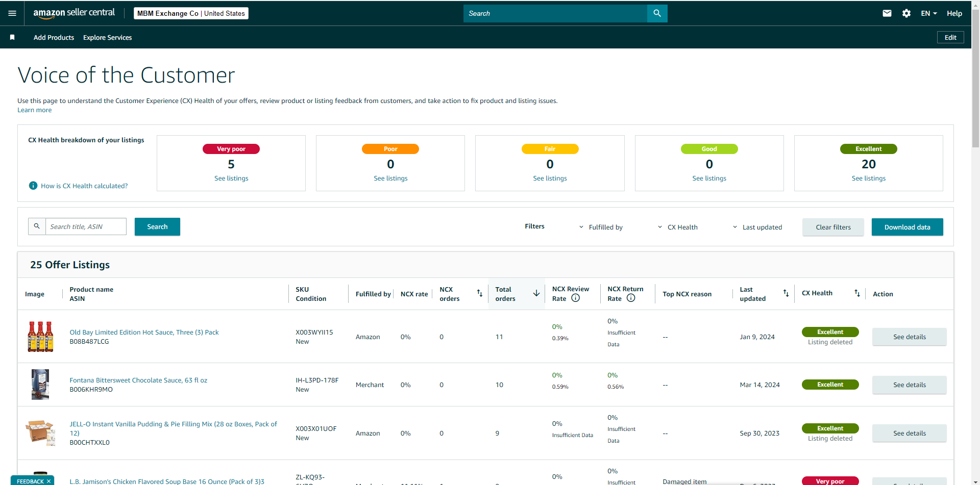Expand the Last updated filter dropdown
Image resolution: width=980 pixels, height=485 pixels.
click(x=757, y=227)
